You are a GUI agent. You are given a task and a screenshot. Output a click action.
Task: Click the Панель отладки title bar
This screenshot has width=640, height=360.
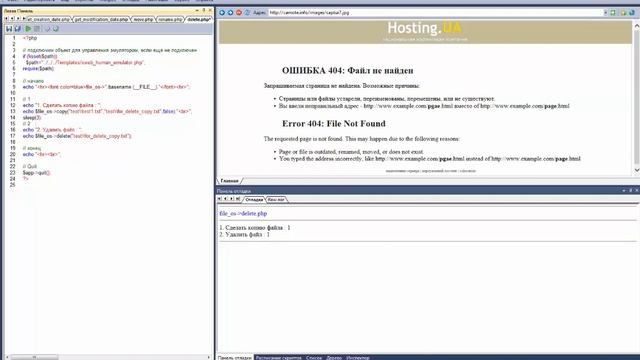427,191
